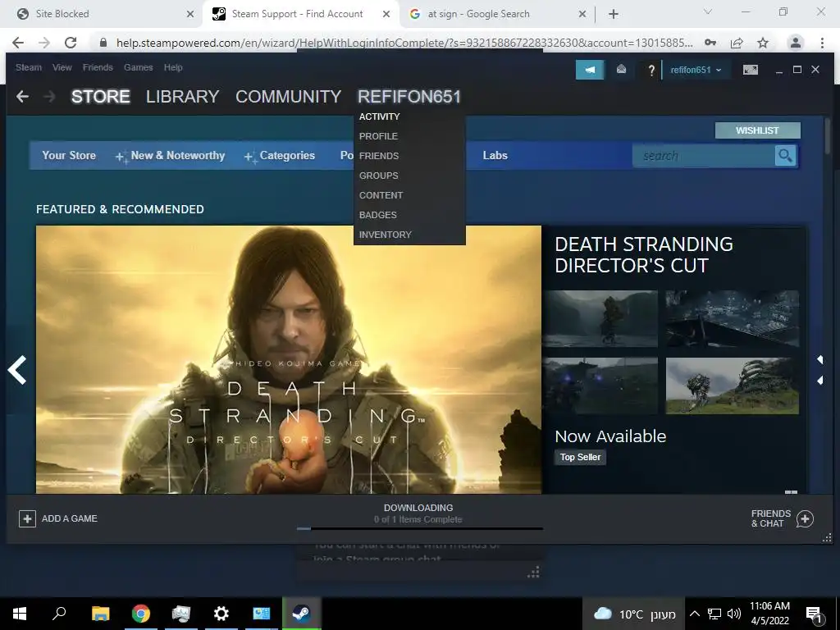Expand the Categories store menu
The width and height of the screenshot is (840, 630).
click(x=280, y=155)
